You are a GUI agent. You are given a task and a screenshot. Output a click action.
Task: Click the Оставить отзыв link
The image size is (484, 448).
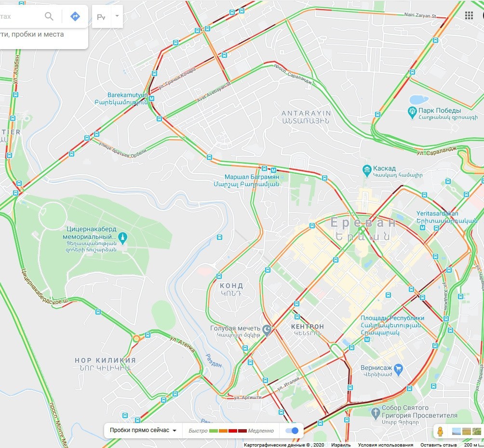[x=438, y=445]
